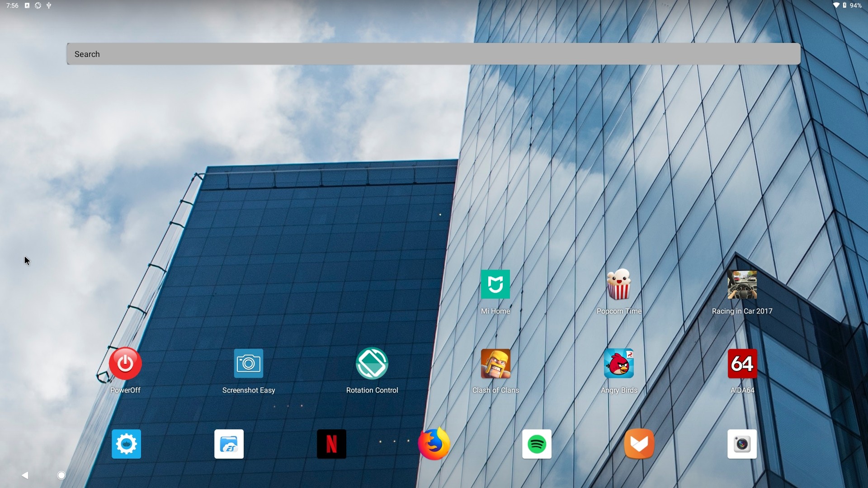The image size is (868, 488).
Task: Launch Screenshot Easy
Action: click(x=248, y=363)
